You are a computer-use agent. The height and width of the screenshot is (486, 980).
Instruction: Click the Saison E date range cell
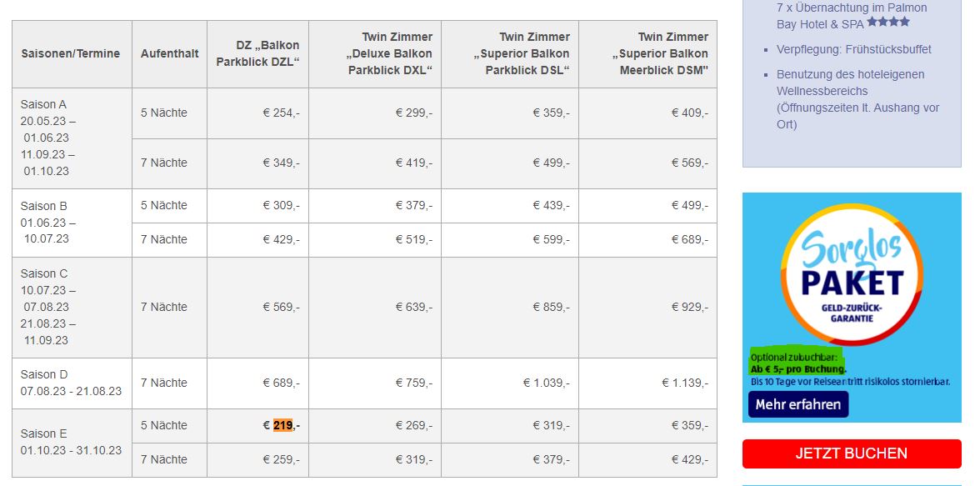(72, 443)
